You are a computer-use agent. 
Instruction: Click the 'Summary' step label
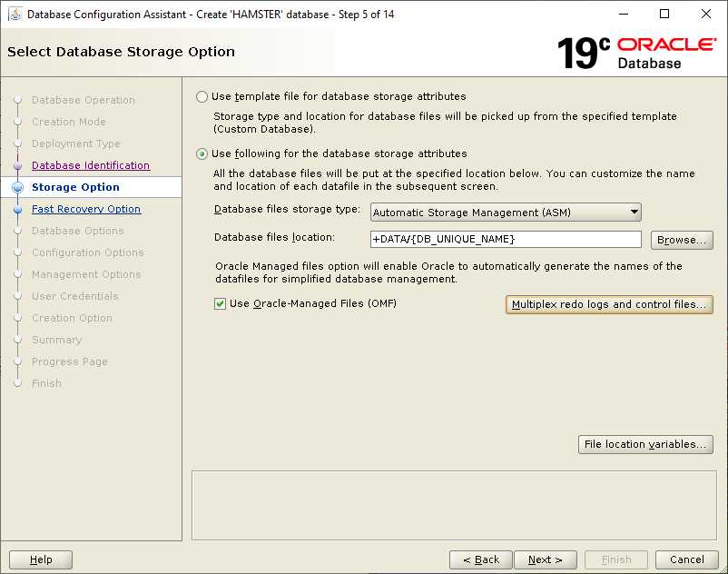(x=56, y=340)
